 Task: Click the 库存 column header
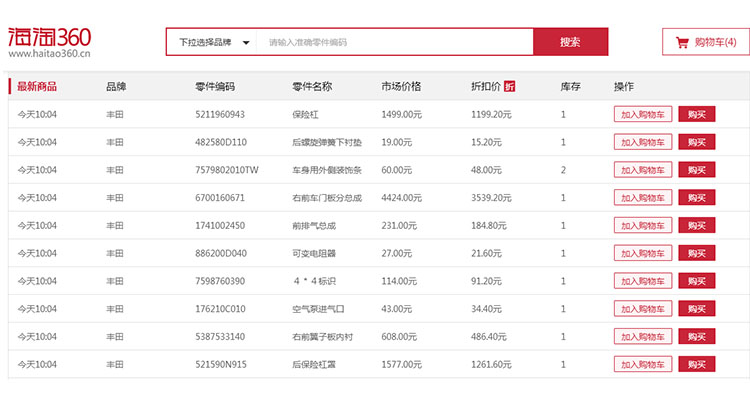point(570,87)
